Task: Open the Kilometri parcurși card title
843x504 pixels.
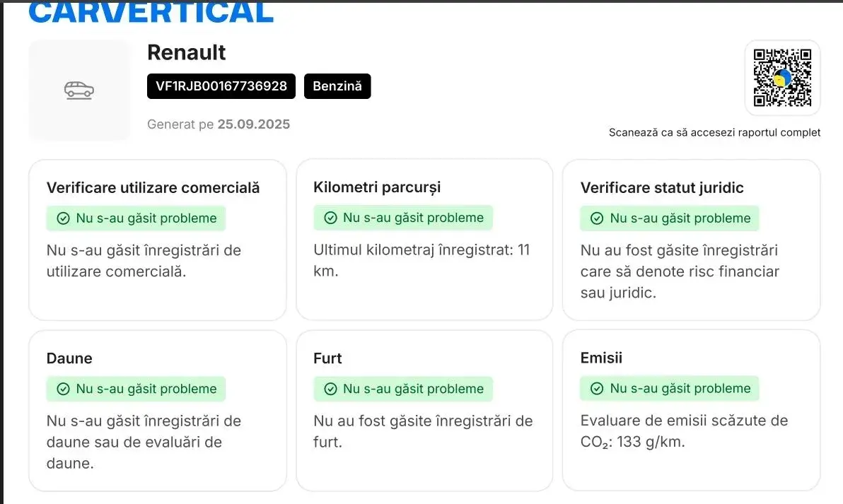Action: coord(377,187)
